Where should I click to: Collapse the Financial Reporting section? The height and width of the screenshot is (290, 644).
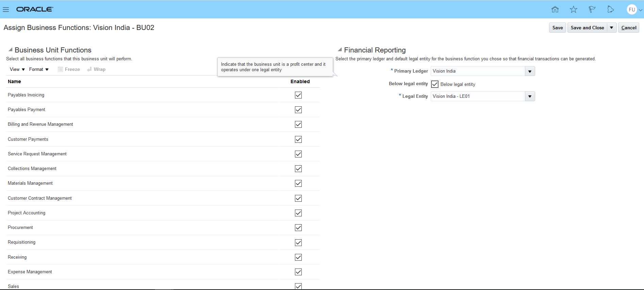coord(340,50)
